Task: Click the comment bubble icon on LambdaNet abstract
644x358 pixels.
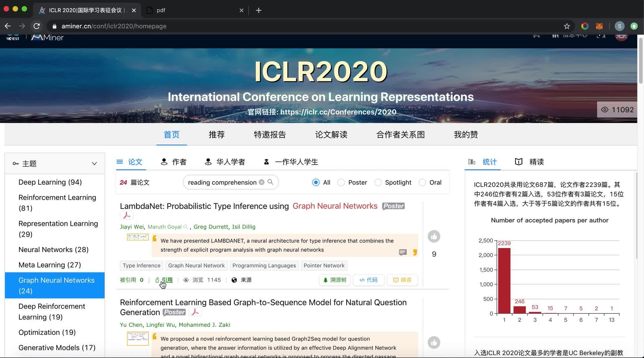Action: click(402, 252)
